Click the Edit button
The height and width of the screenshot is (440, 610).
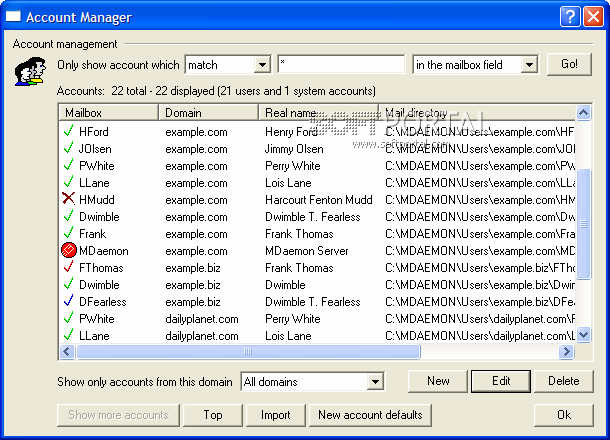pos(501,381)
